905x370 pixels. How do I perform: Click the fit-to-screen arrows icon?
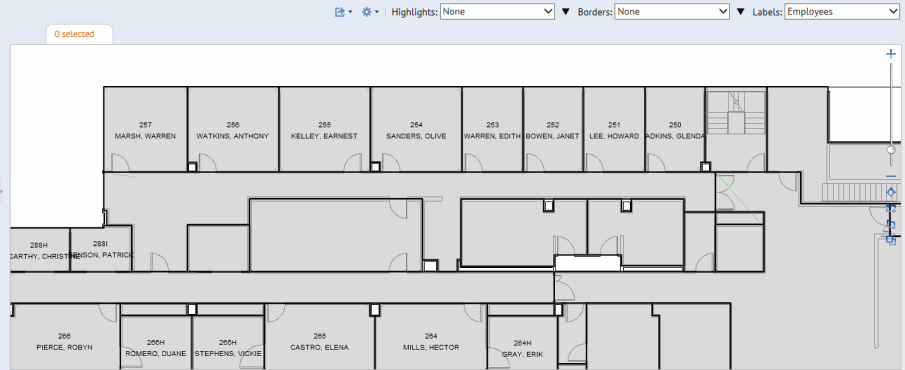(891, 207)
